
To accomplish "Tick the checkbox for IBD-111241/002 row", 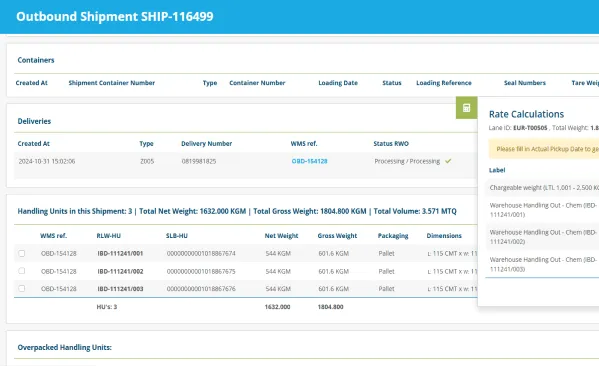I will tap(22, 271).
